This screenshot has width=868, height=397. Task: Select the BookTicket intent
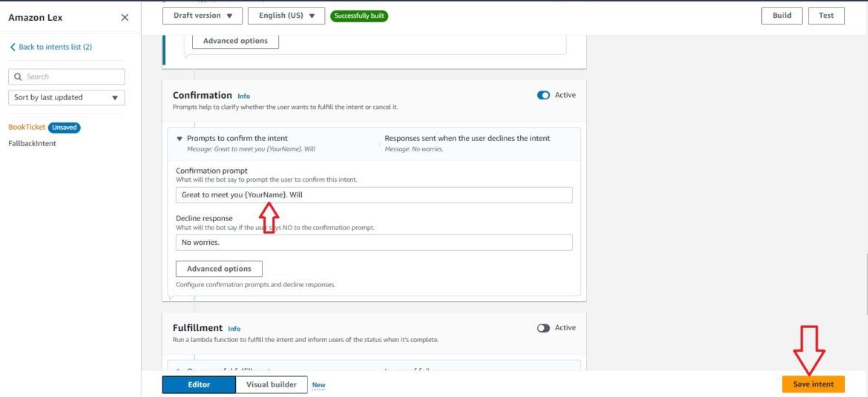(26, 127)
